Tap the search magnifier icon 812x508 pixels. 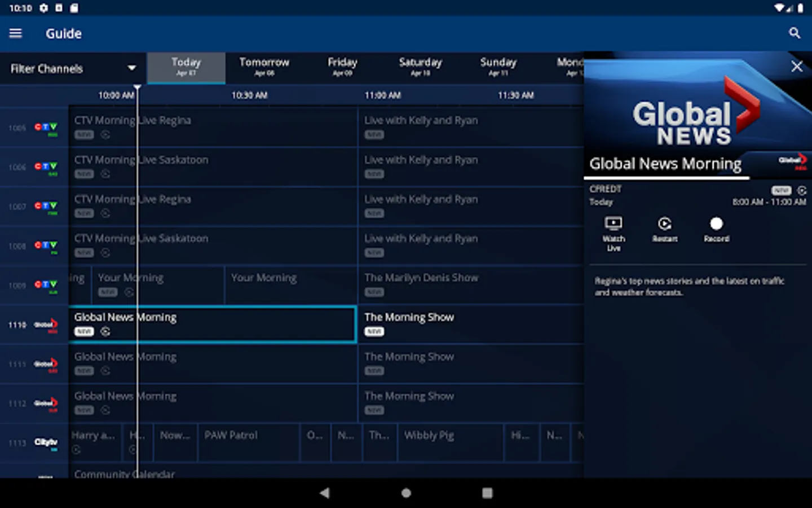point(795,33)
